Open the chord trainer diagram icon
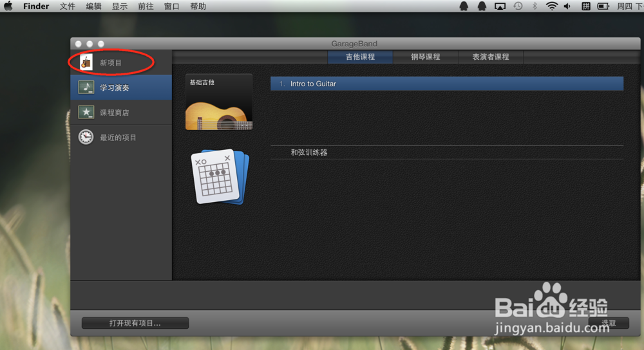This screenshot has width=644, height=350. [x=220, y=176]
